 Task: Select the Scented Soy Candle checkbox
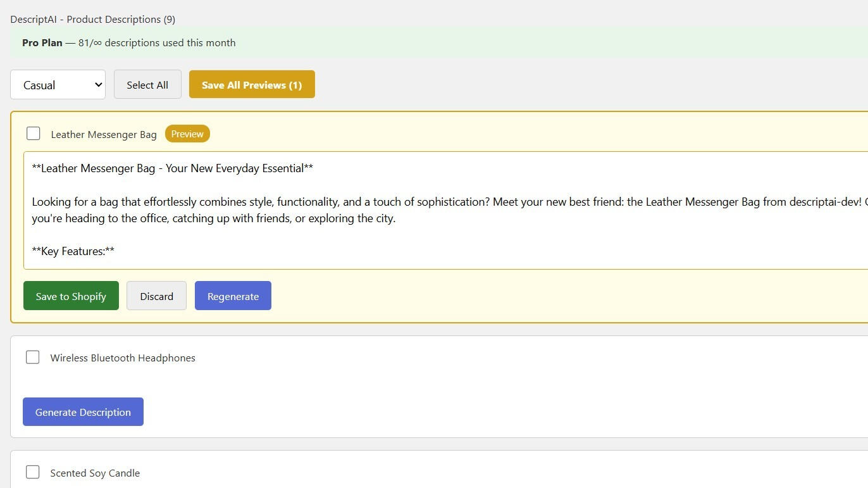coord(33,472)
